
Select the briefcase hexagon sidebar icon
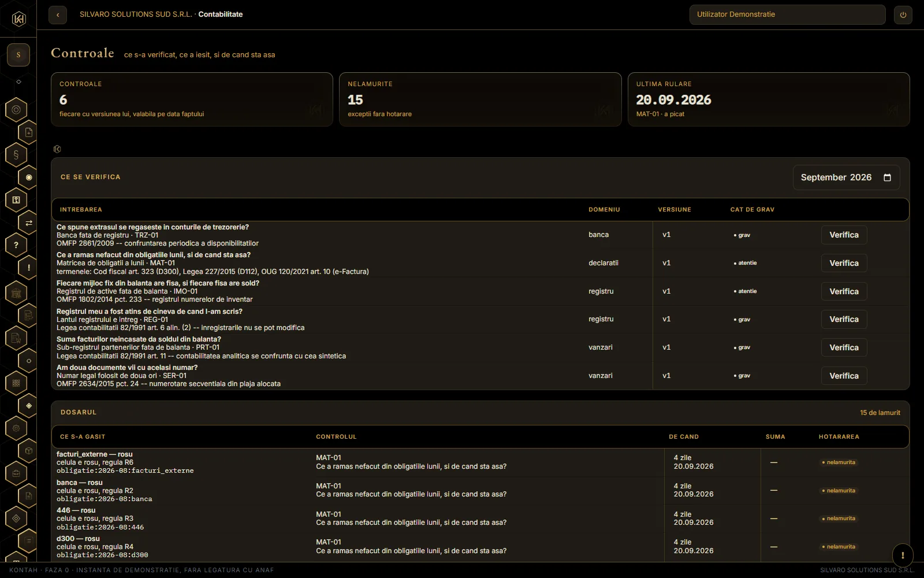(x=16, y=473)
